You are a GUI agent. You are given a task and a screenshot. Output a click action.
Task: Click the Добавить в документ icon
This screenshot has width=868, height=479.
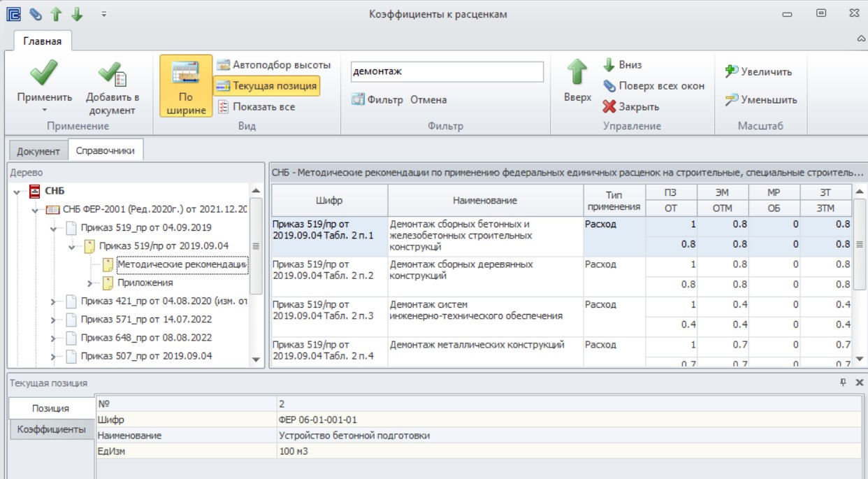(x=112, y=74)
